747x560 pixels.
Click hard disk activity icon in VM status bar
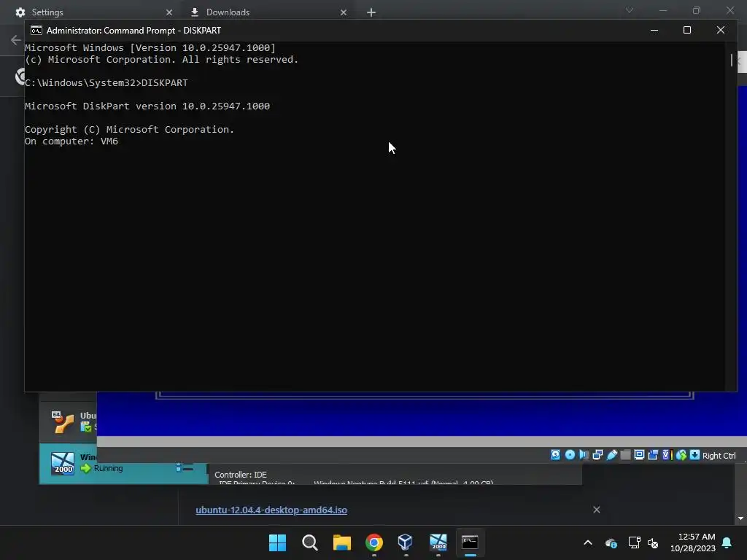coord(555,455)
